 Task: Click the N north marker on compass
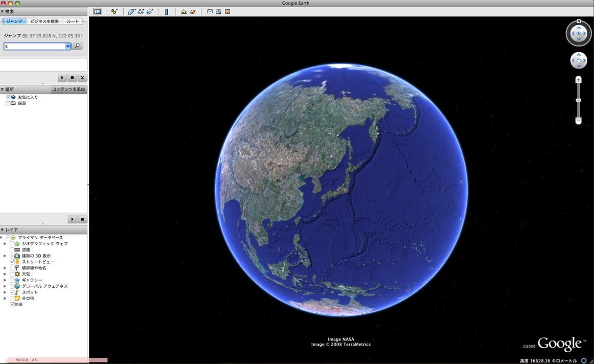click(579, 21)
